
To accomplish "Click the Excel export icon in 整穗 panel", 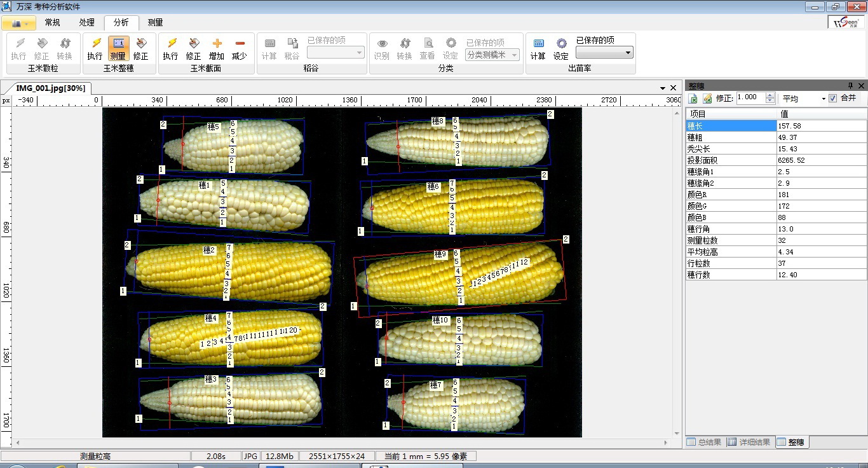I will click(x=694, y=99).
